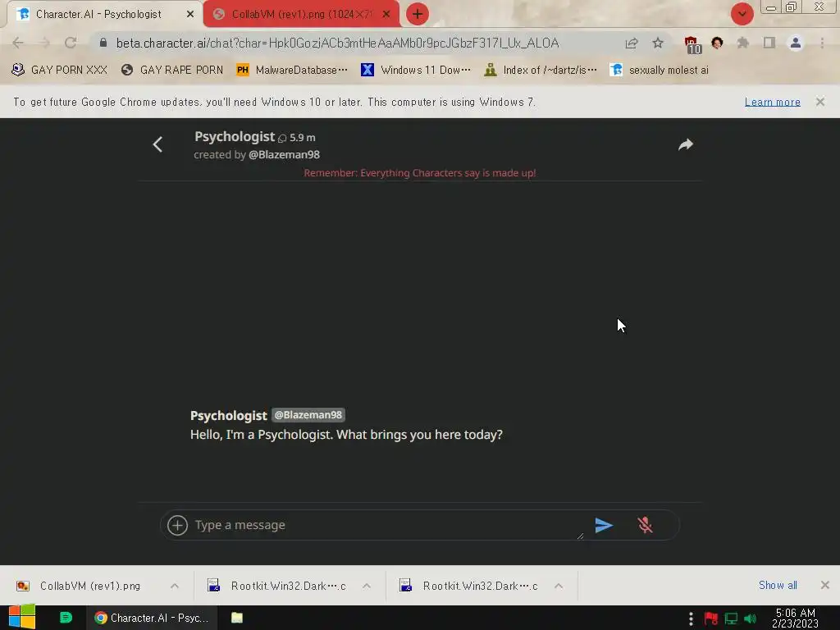
Task: Click the Remember: Everything Characters say notice
Action: click(x=420, y=173)
